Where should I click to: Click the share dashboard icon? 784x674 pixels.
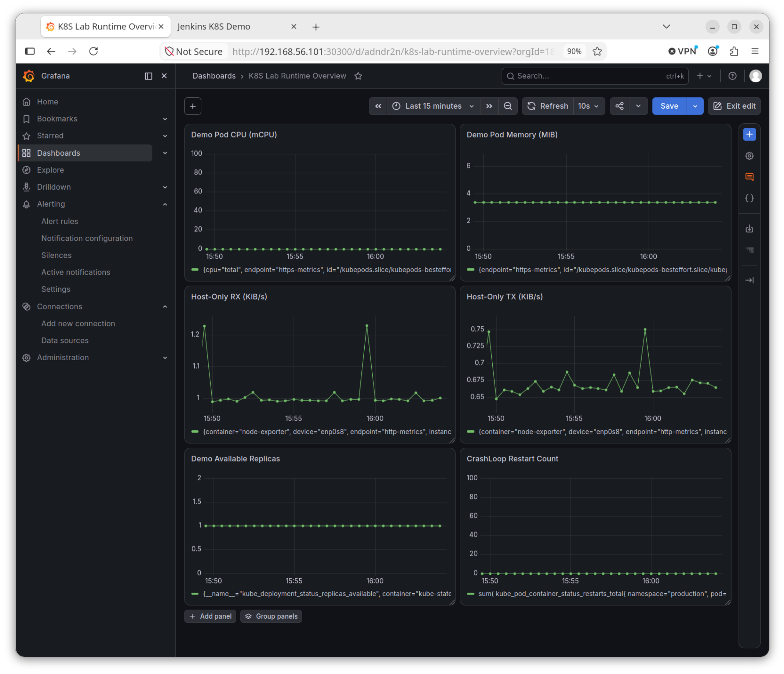[x=619, y=106]
